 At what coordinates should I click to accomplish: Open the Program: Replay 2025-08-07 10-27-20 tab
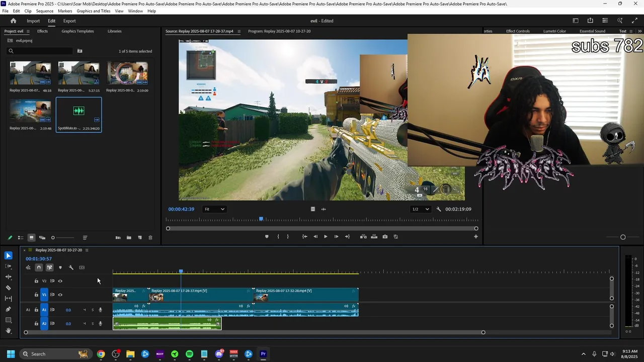point(279,31)
